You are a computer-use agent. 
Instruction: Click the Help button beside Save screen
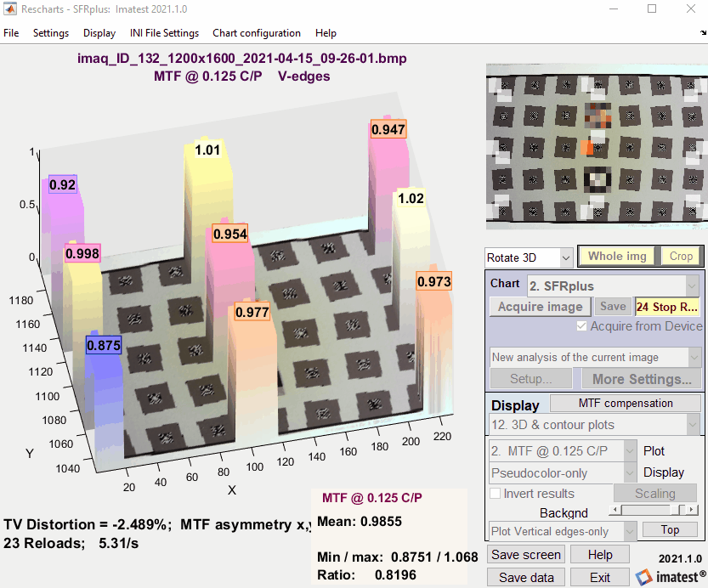click(600, 555)
